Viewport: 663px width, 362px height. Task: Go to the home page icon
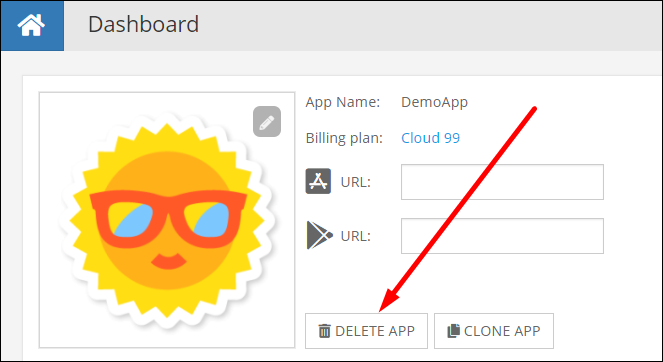[31, 25]
